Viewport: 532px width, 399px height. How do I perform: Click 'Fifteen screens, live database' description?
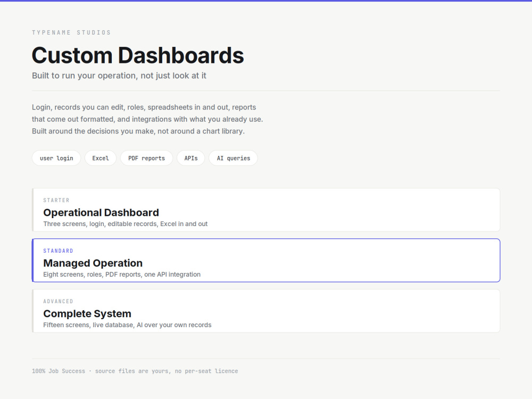click(127, 325)
